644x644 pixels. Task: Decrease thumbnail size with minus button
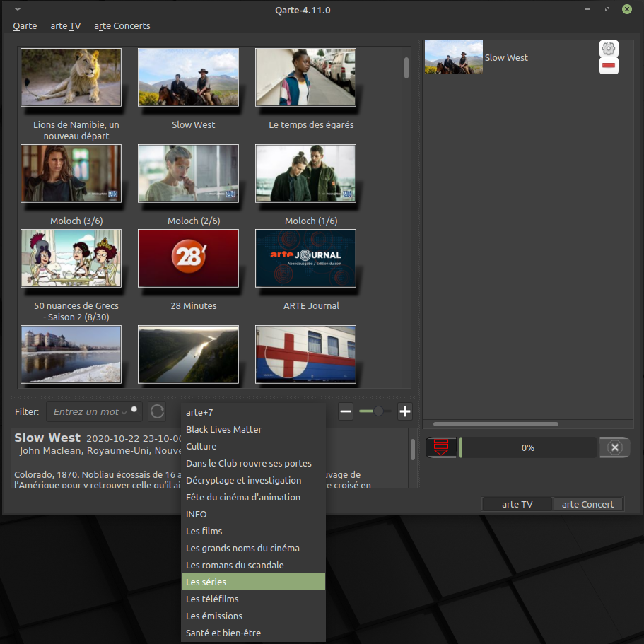click(x=346, y=411)
